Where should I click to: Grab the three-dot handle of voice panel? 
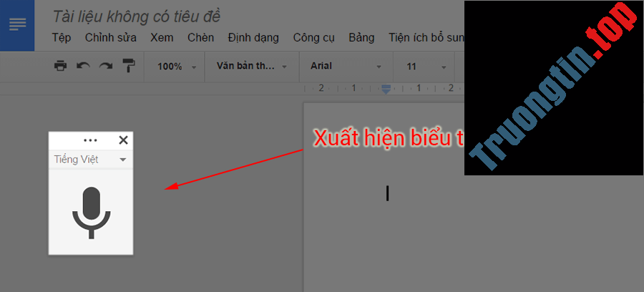90,140
